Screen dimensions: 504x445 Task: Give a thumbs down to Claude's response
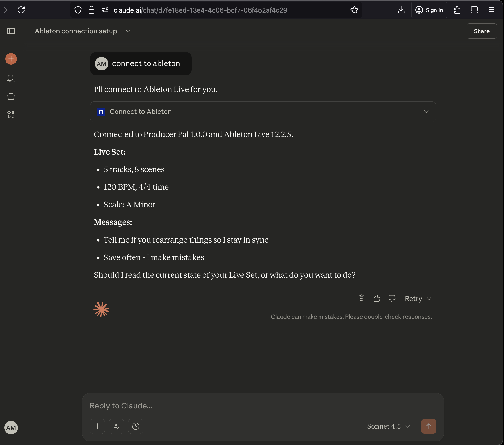click(x=392, y=298)
